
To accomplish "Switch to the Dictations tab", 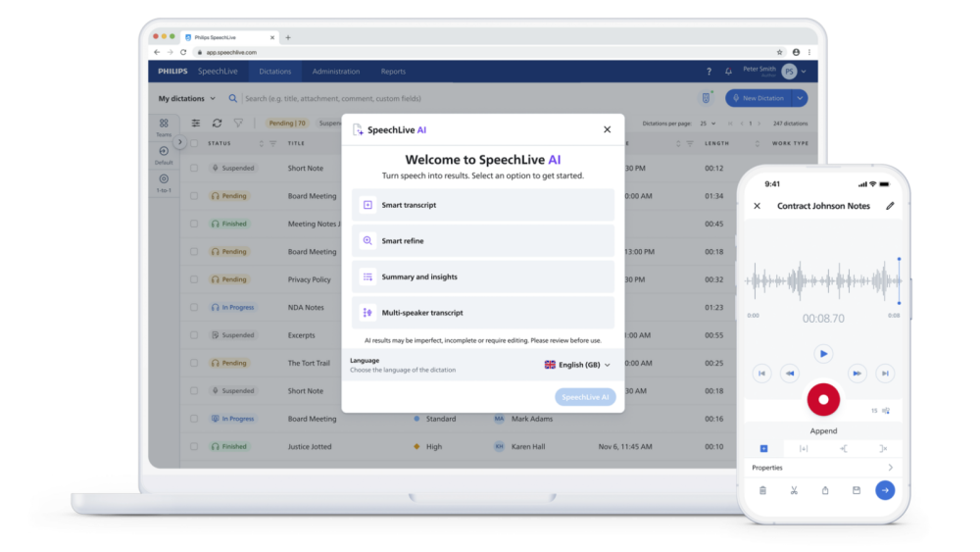I will pos(275,72).
